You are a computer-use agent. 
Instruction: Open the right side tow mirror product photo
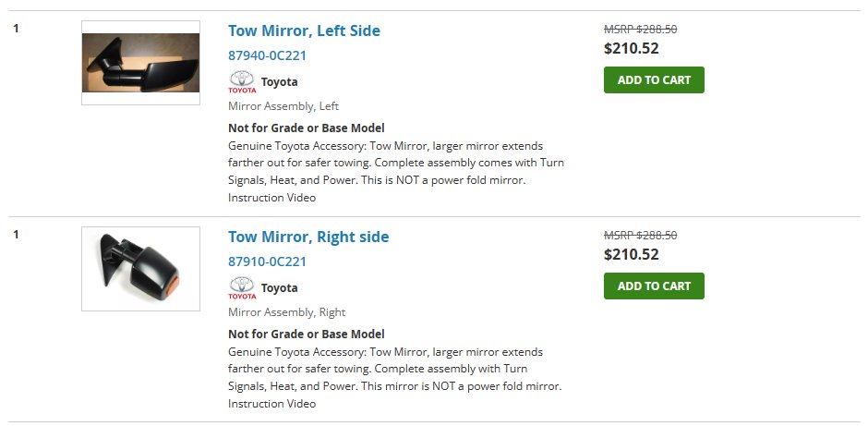[140, 269]
